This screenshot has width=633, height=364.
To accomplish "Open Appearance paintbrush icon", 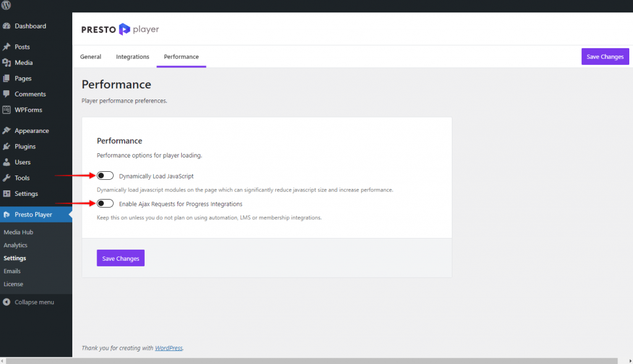I will (7, 131).
